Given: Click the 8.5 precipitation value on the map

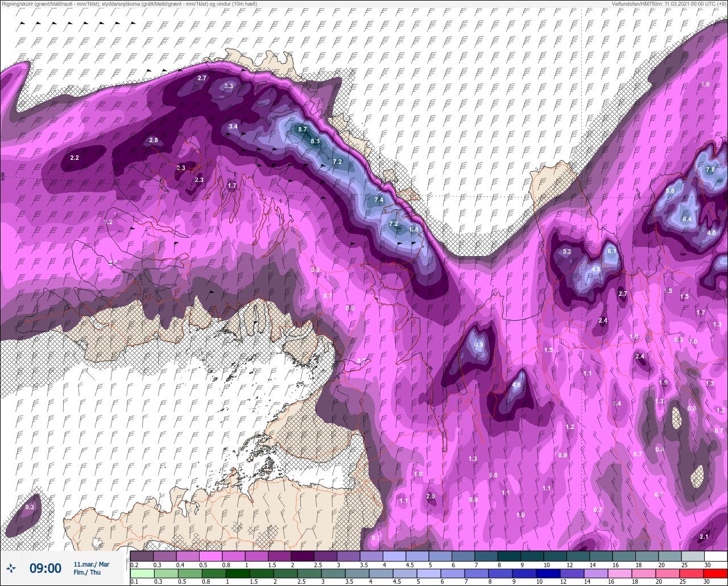Looking at the screenshot, I should tap(316, 141).
